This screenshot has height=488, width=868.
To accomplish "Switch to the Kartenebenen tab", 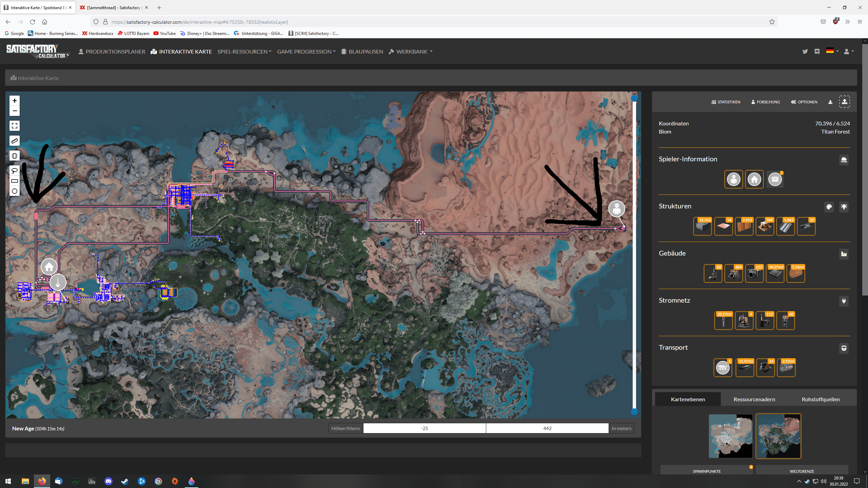I will (x=688, y=399).
